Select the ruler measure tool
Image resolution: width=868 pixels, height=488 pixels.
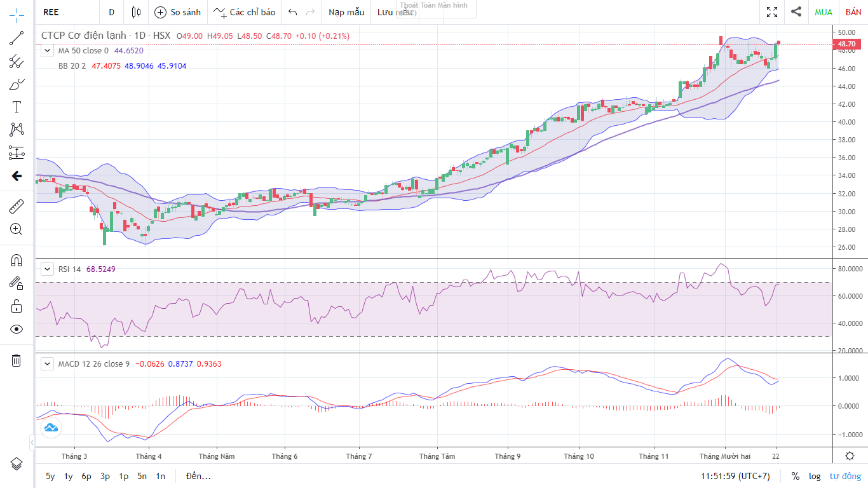point(17,206)
